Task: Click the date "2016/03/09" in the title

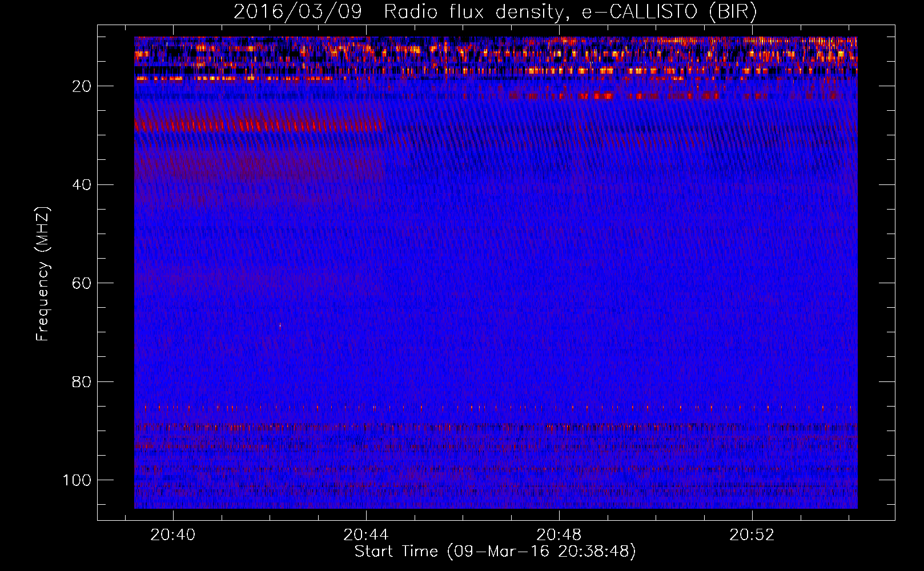Action: [298, 12]
